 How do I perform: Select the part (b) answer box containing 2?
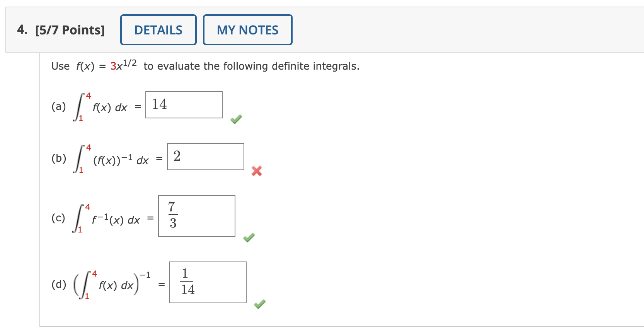pyautogui.click(x=206, y=157)
